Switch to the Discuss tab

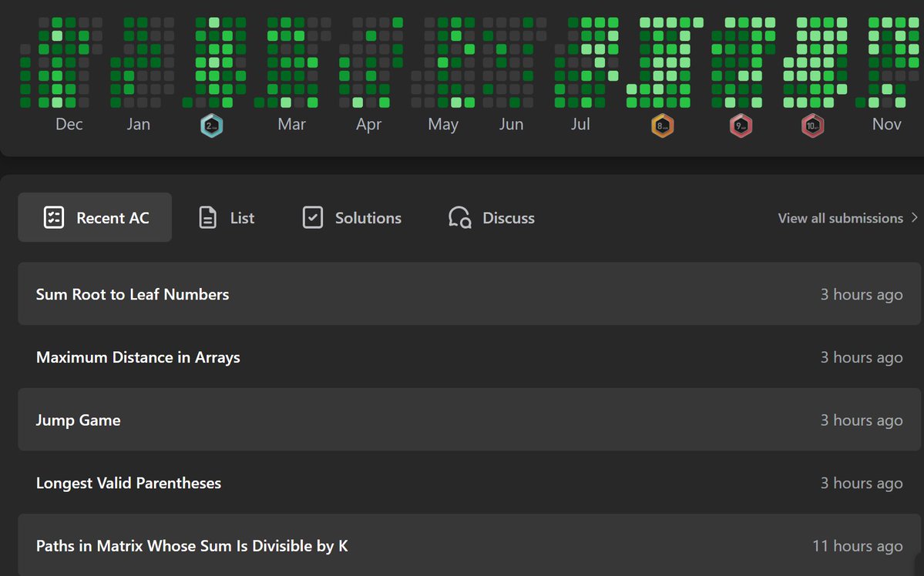click(510, 218)
